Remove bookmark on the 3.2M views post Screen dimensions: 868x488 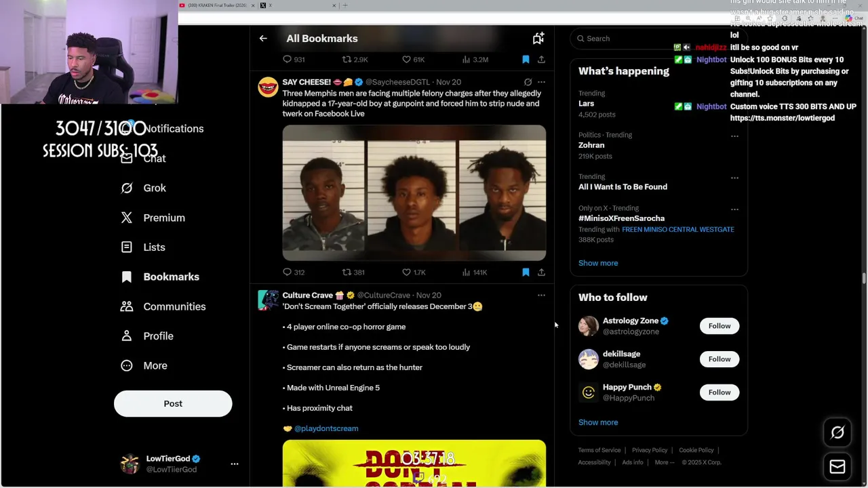coord(526,60)
